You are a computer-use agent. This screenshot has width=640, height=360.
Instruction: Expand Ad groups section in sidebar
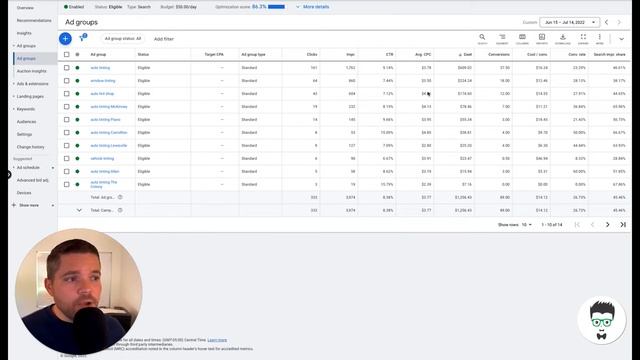click(13, 46)
